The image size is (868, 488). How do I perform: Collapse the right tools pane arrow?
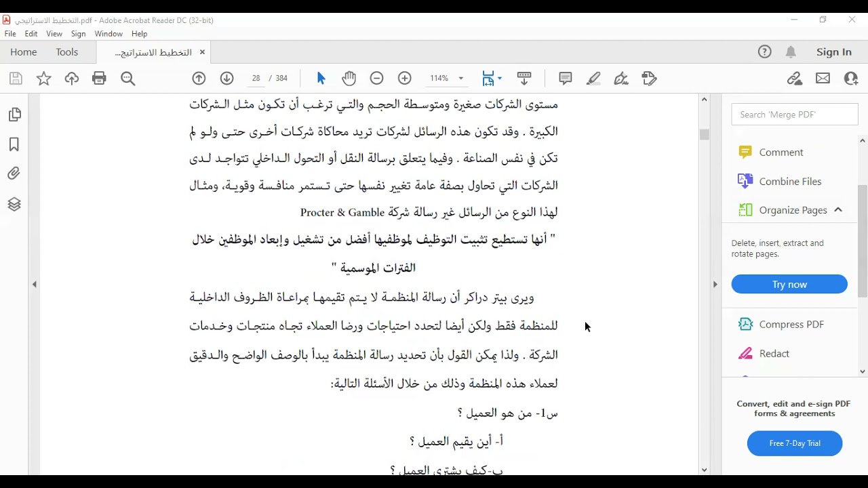click(715, 285)
